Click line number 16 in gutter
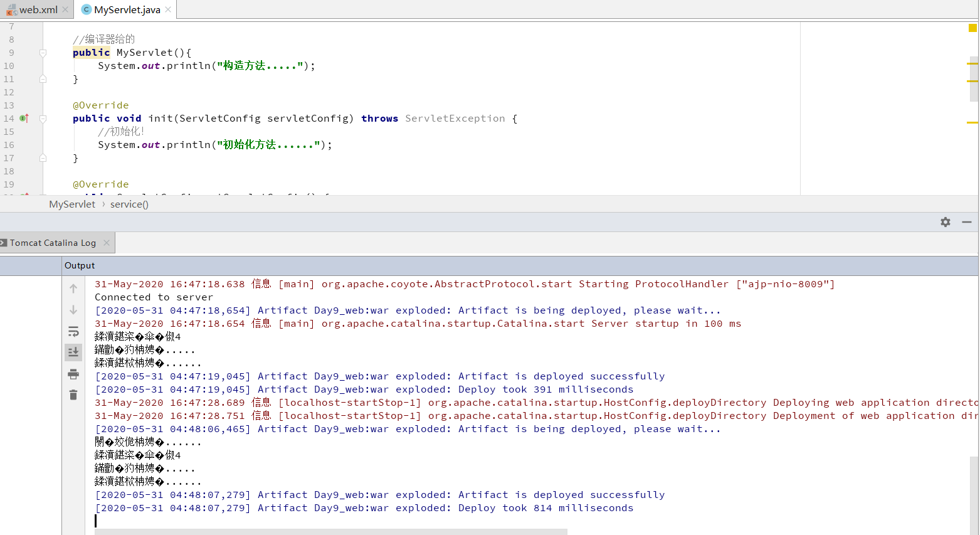The width and height of the screenshot is (980, 535). click(x=9, y=145)
